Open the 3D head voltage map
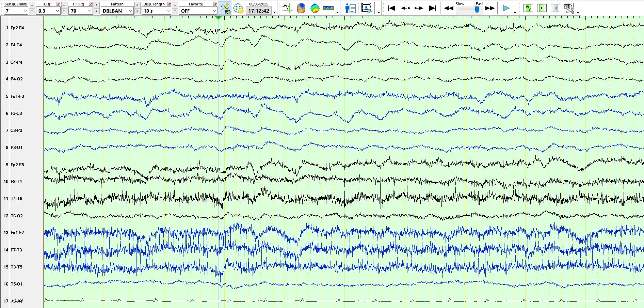 click(301, 8)
